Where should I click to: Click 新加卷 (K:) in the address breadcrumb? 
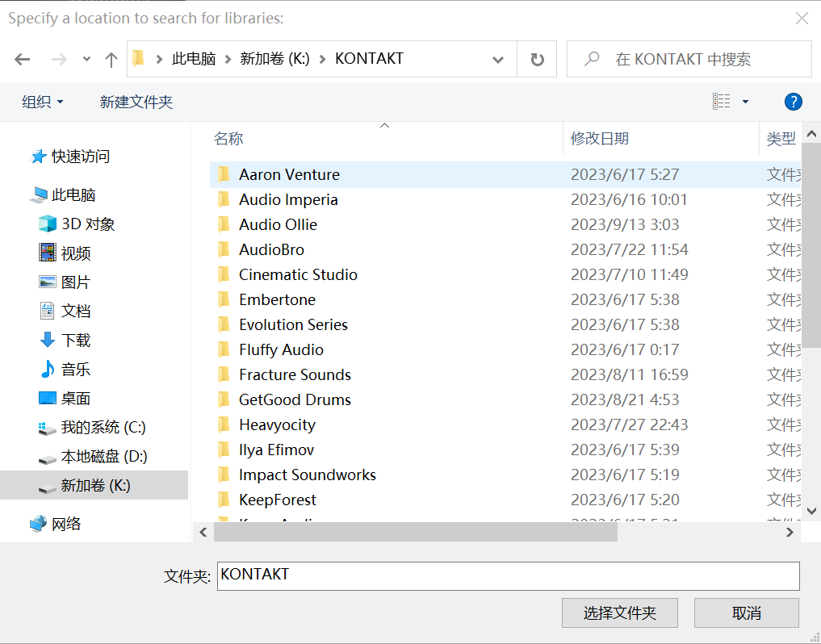pos(275,59)
